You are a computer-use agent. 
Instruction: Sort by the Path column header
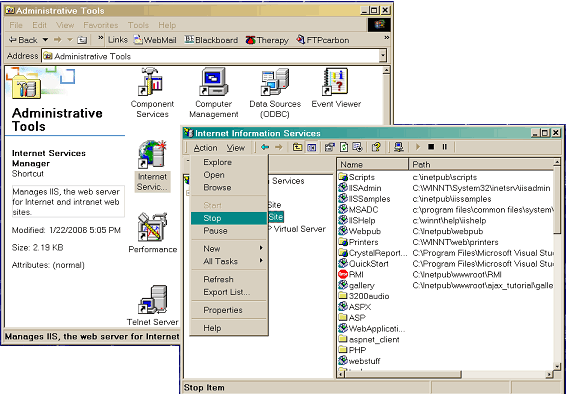coord(481,164)
